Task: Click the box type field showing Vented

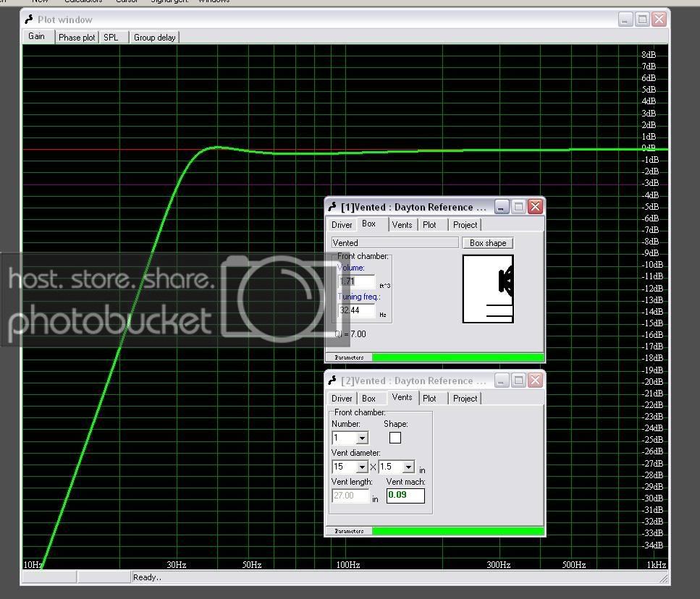Action: point(395,242)
